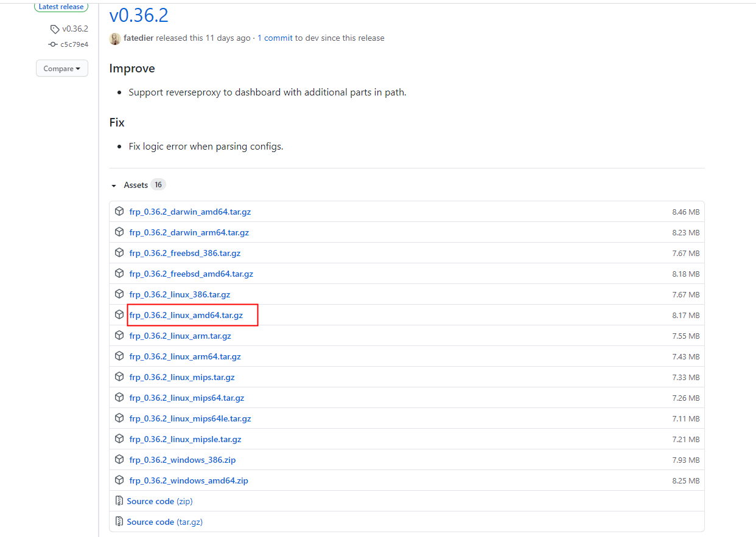This screenshot has width=756, height=537.
Task: Click package icon beside frp_0.36.2_windows_amd64.zip
Action: point(119,480)
